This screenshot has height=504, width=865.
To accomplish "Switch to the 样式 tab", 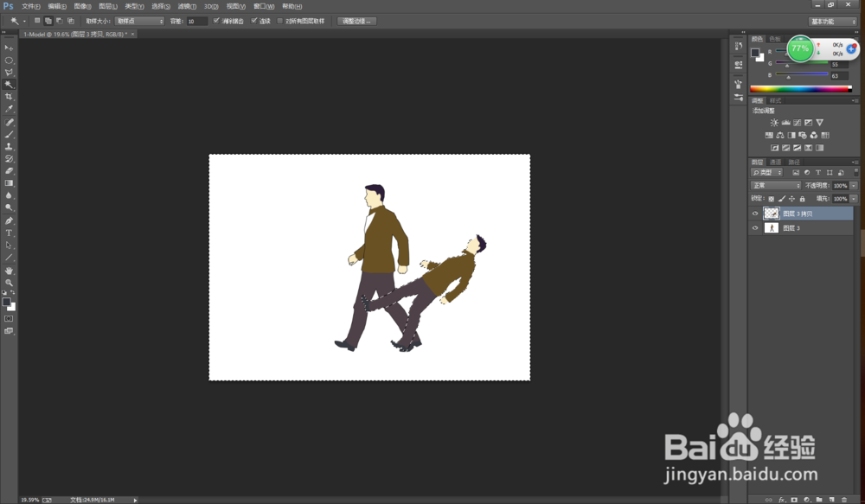I will [776, 100].
